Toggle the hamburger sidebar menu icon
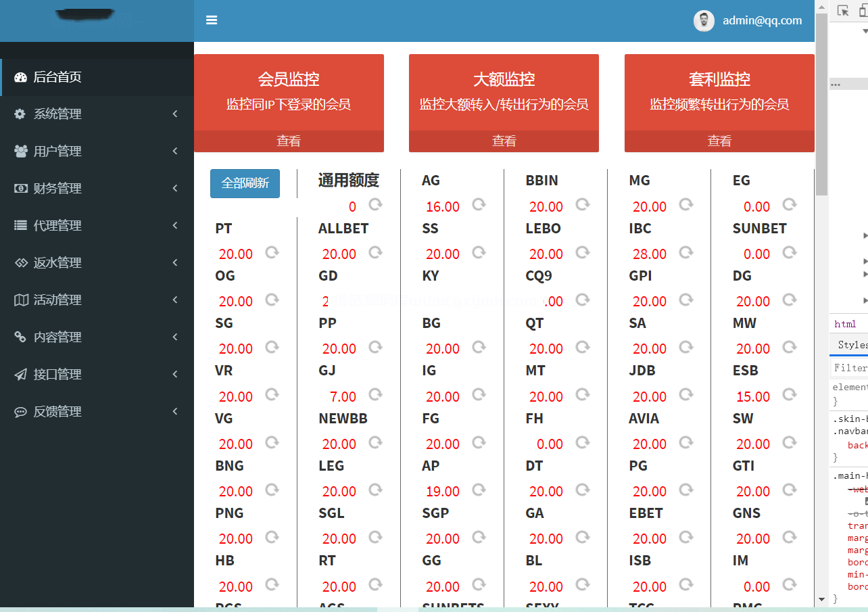 point(212,20)
